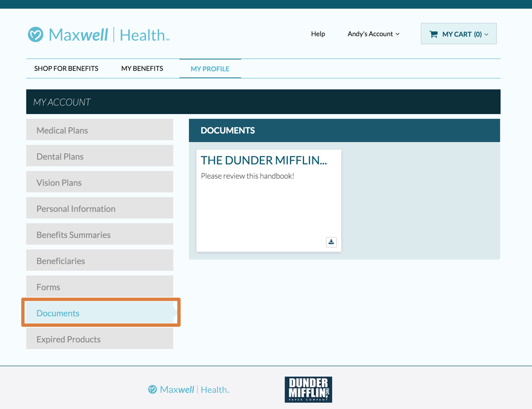Go to Dental Plans section
532x409 pixels.
100,156
